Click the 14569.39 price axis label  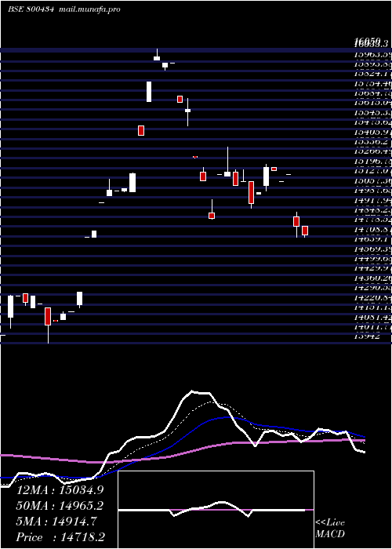(x=372, y=249)
